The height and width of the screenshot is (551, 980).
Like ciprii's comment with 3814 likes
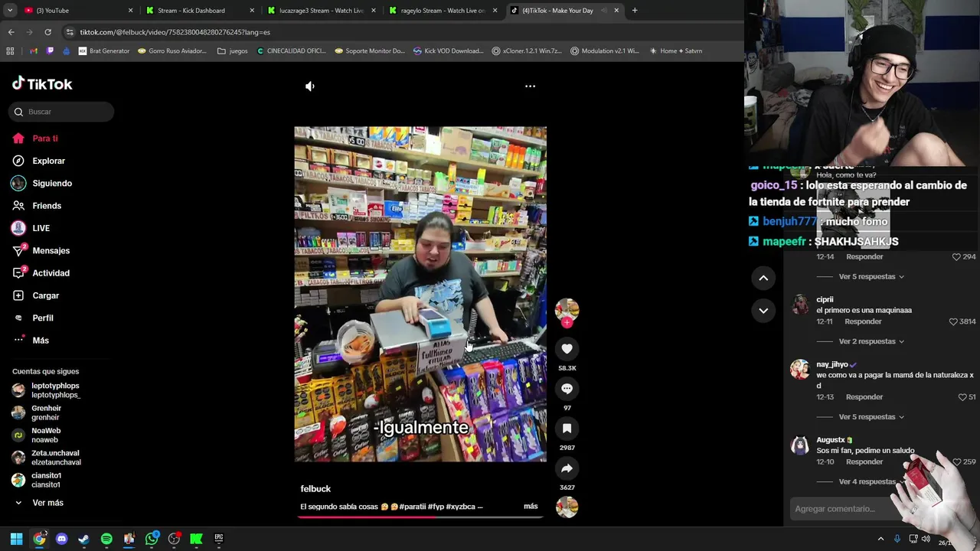pos(953,321)
